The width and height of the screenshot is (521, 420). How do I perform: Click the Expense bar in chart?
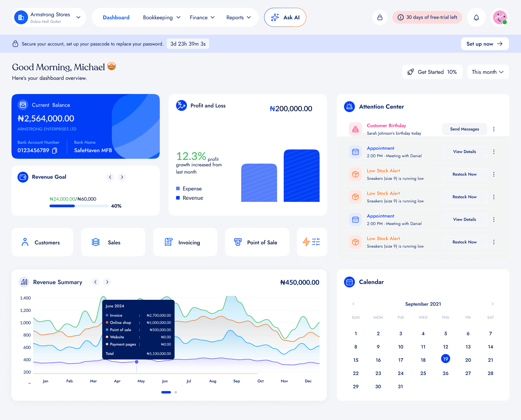coord(259,183)
